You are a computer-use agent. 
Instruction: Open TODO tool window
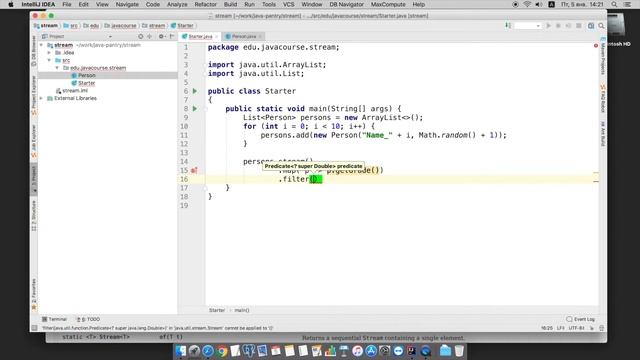tap(89, 319)
